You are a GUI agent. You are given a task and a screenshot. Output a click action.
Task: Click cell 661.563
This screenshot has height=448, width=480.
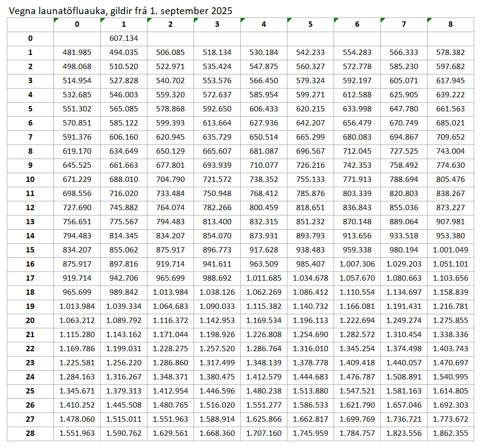pyautogui.click(x=451, y=108)
